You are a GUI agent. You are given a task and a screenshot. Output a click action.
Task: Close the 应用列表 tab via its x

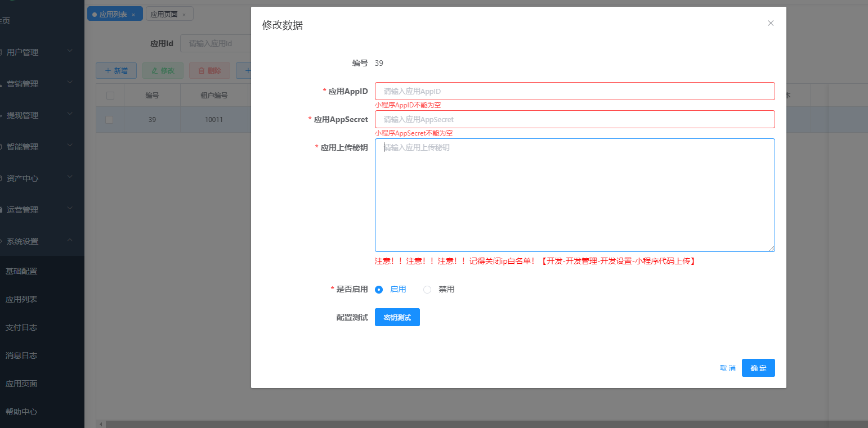pos(133,15)
